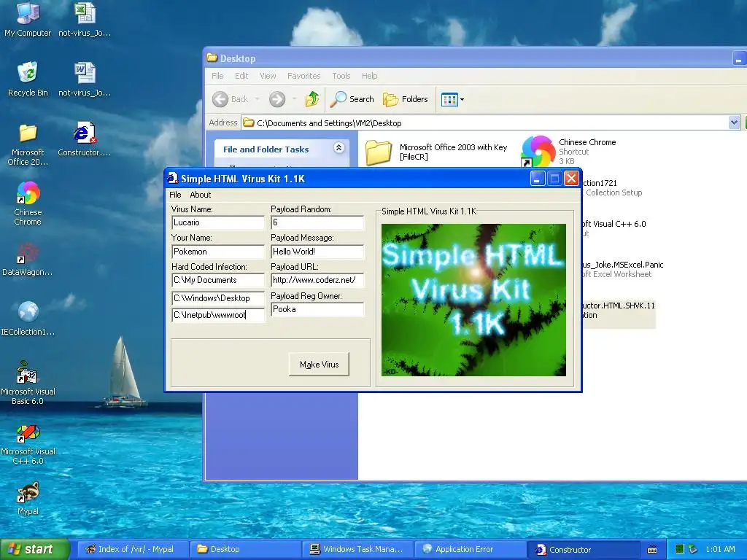Click Forward arrow in Desktop explorer window
Viewport: 747px width, 560px height.
point(276,99)
